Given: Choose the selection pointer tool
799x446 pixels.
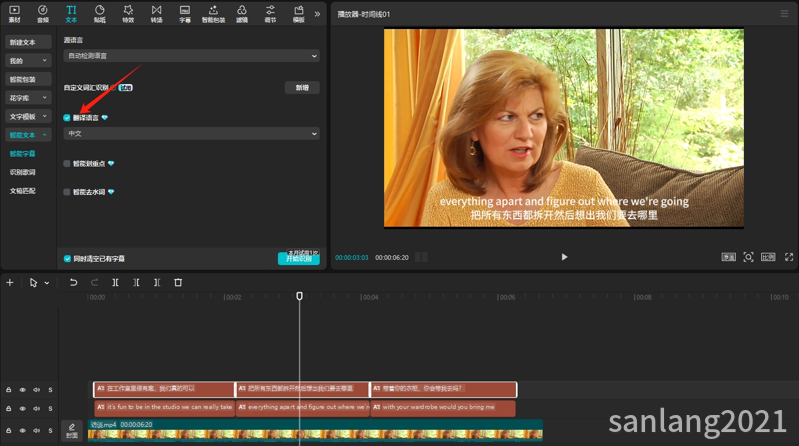Looking at the screenshot, I should [x=33, y=282].
